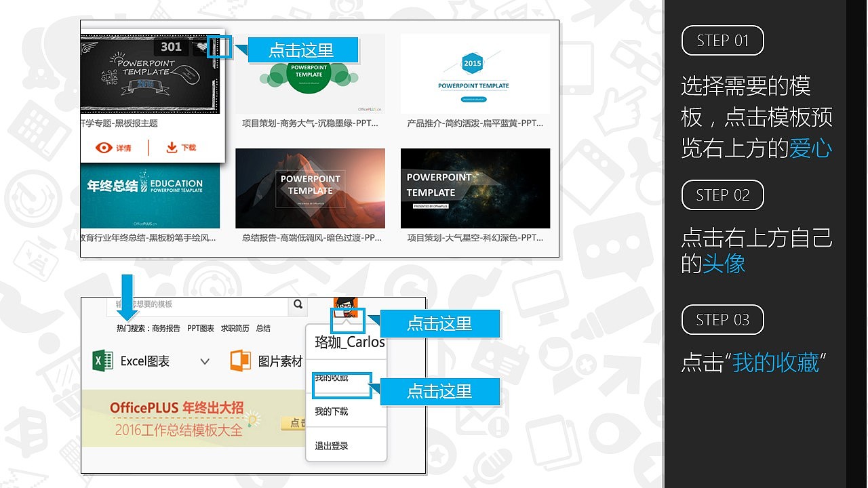This screenshot has height=488, width=868.
Task: Expand the Excel图表 chevron dropdown
Action: [x=204, y=361]
